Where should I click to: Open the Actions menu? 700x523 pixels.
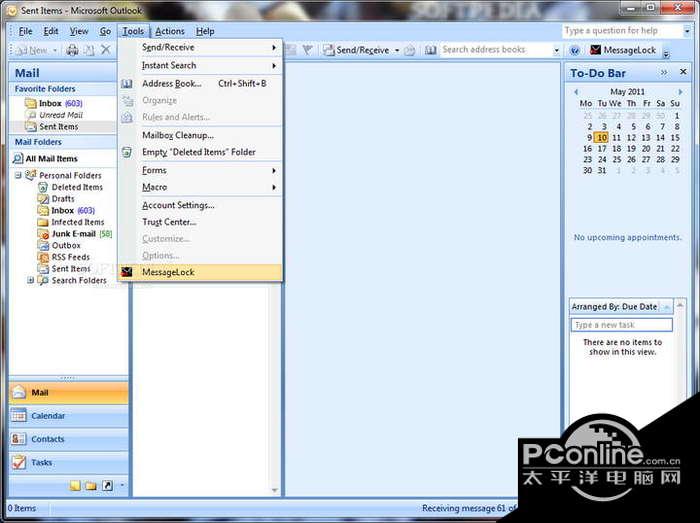pyautogui.click(x=170, y=31)
